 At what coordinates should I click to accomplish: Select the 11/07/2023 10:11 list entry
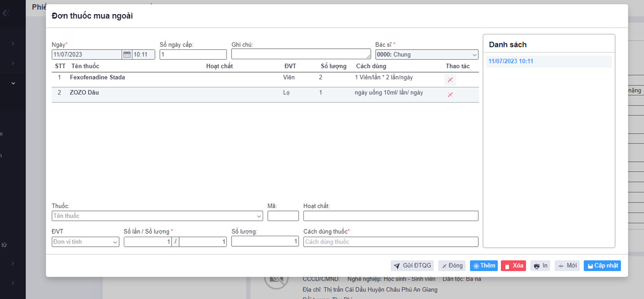[x=549, y=61]
